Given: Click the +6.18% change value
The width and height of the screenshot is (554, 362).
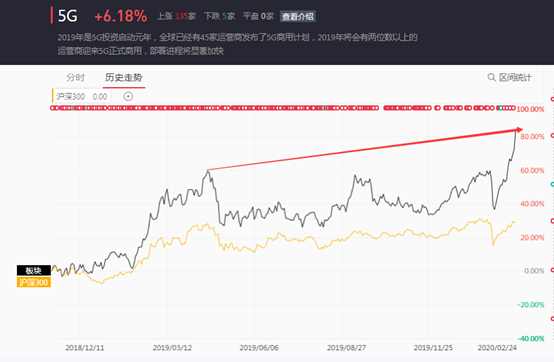Looking at the screenshot, I should 120,16.
